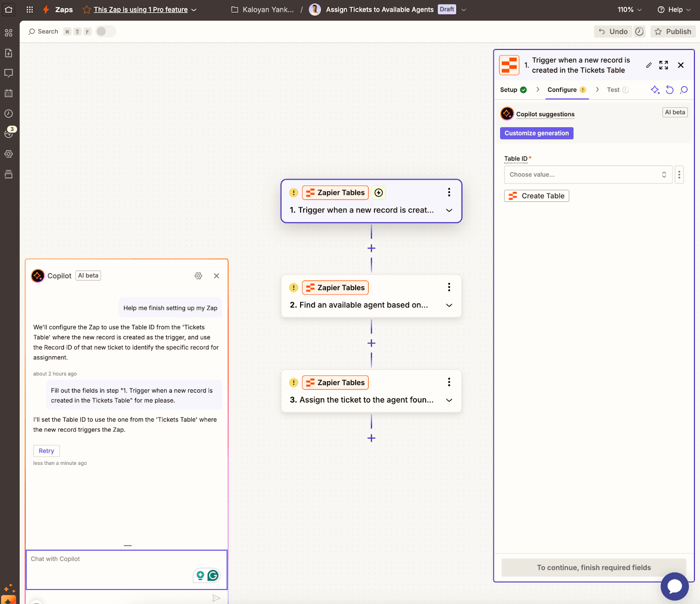Open step 2 three-dot menu
The height and width of the screenshot is (604, 700).
tap(449, 287)
